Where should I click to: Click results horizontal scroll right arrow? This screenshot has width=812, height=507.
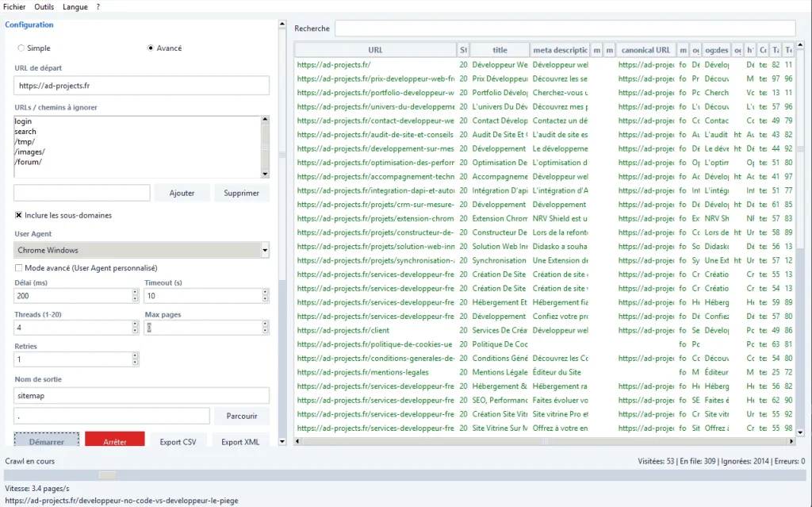pyautogui.click(x=791, y=441)
